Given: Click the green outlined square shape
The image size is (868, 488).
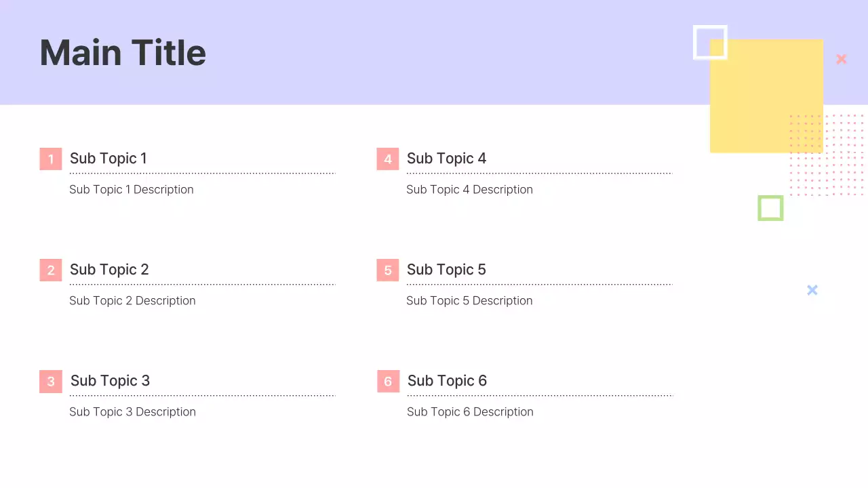Looking at the screenshot, I should (770, 208).
